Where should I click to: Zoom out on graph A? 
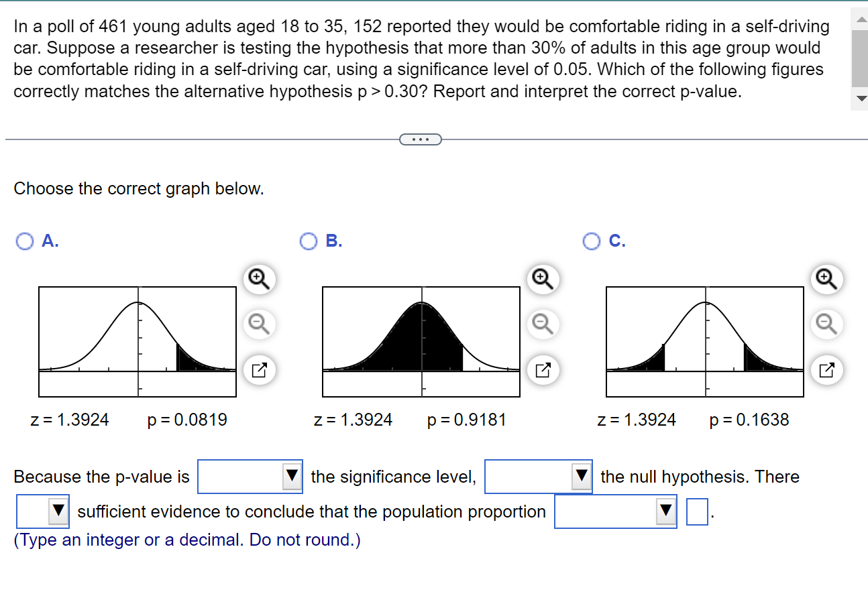click(259, 324)
